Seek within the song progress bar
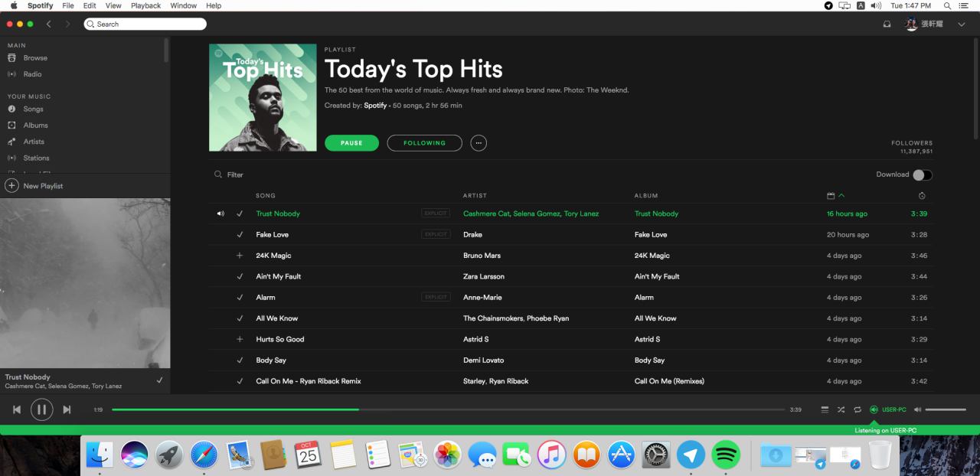 450,409
